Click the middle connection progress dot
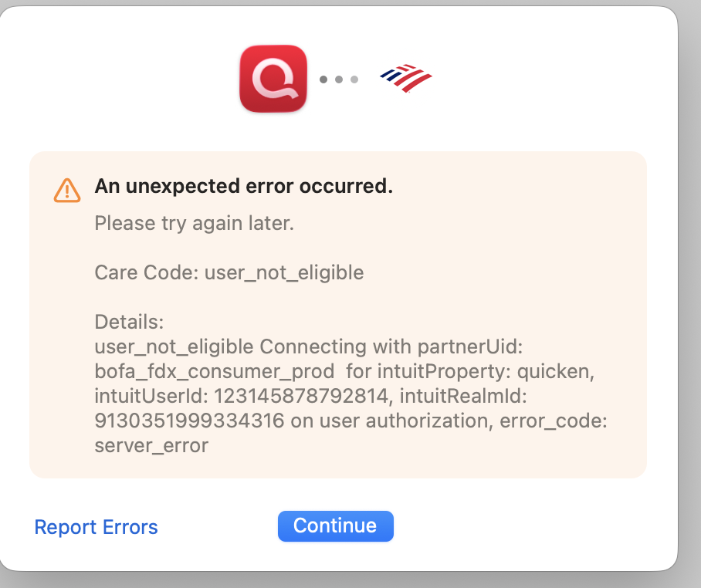Screen dimensions: 701x588 pyautogui.click(x=338, y=79)
